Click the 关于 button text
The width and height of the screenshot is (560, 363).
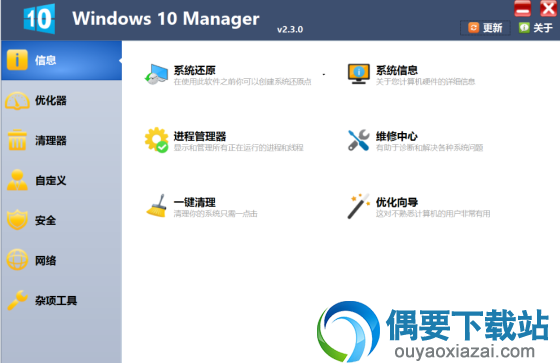click(543, 28)
